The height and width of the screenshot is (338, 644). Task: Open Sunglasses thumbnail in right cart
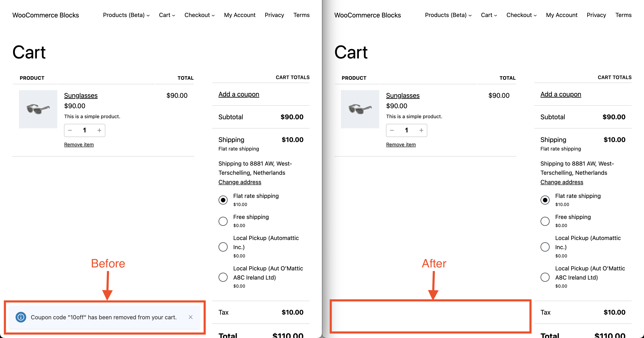click(360, 109)
